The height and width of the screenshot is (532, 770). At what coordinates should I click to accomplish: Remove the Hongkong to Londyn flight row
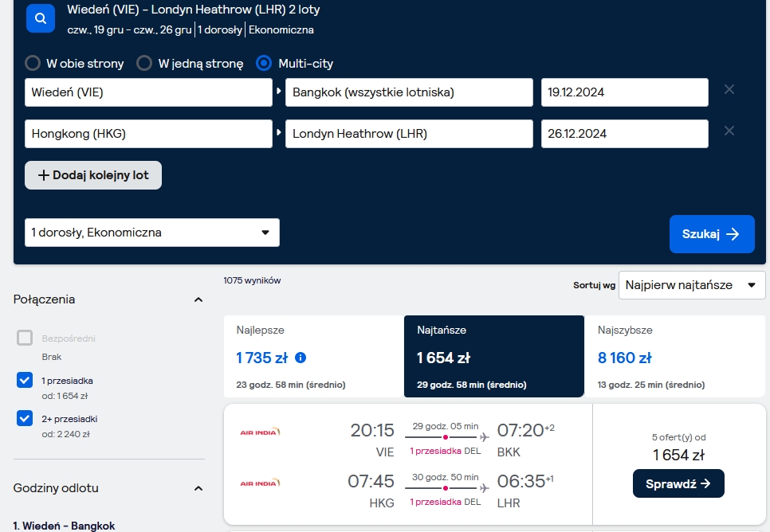[x=729, y=131]
